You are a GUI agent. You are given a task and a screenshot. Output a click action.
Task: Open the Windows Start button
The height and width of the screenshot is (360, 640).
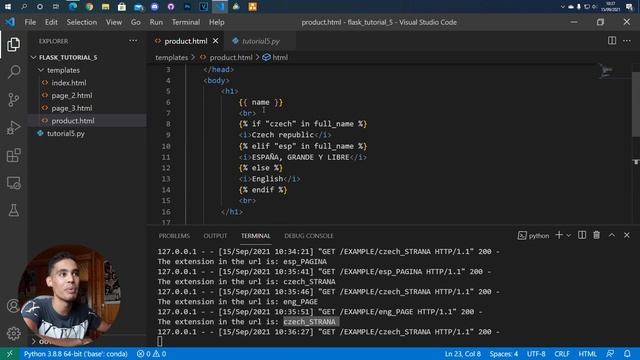click(x=8, y=7)
